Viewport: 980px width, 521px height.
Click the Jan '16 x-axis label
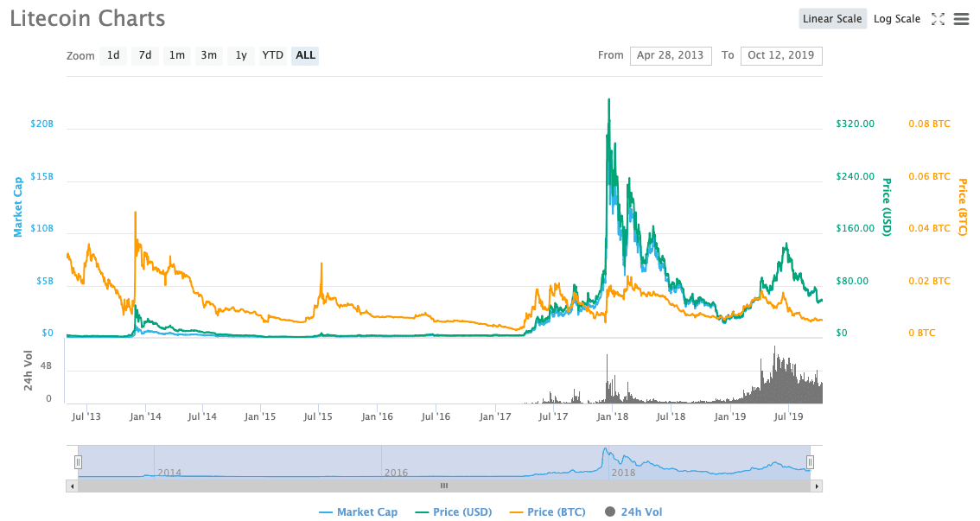point(378,416)
